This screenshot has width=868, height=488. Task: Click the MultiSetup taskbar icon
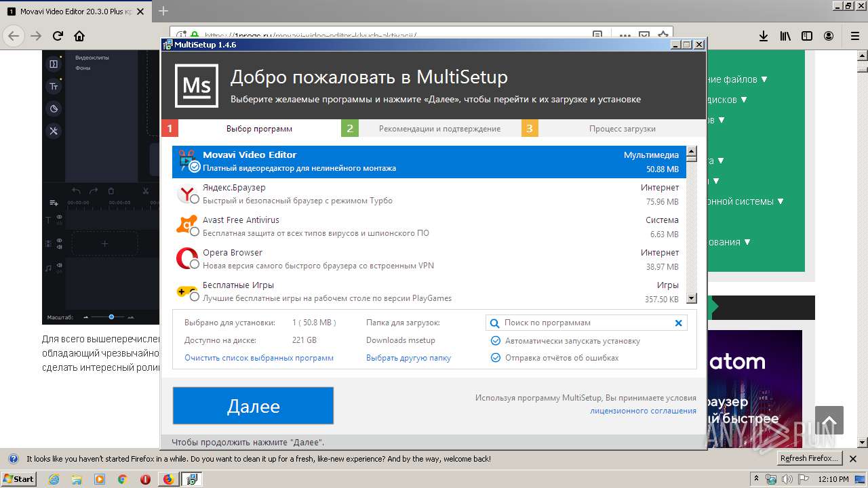point(192,479)
